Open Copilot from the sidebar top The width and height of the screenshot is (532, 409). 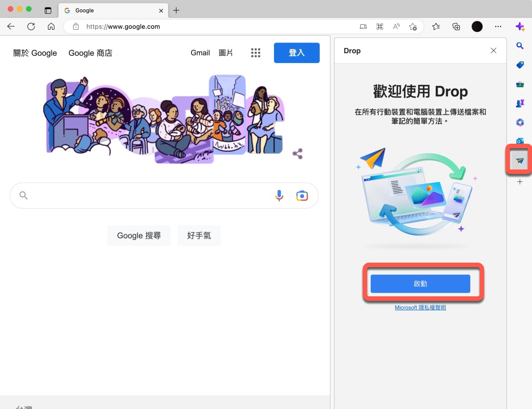(520, 27)
